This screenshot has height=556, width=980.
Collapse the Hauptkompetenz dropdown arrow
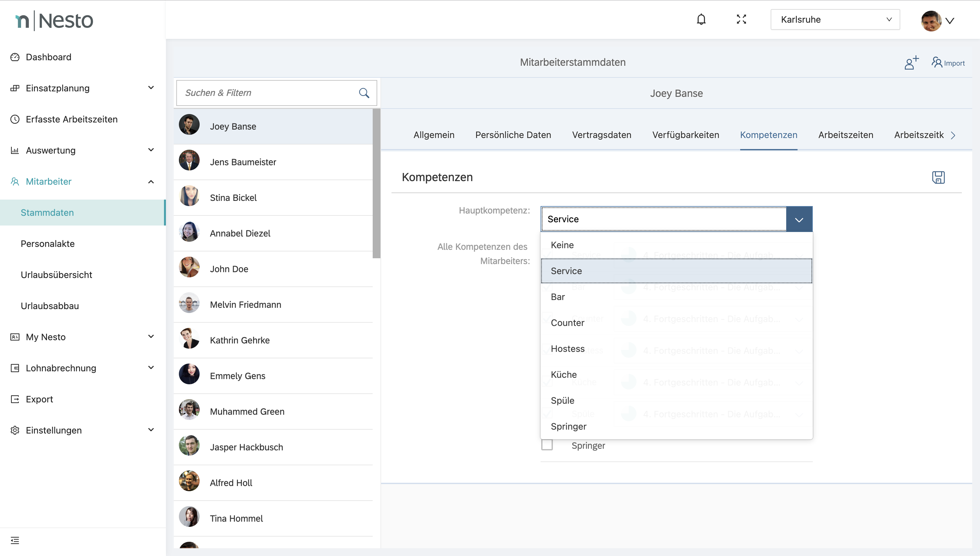coord(799,219)
